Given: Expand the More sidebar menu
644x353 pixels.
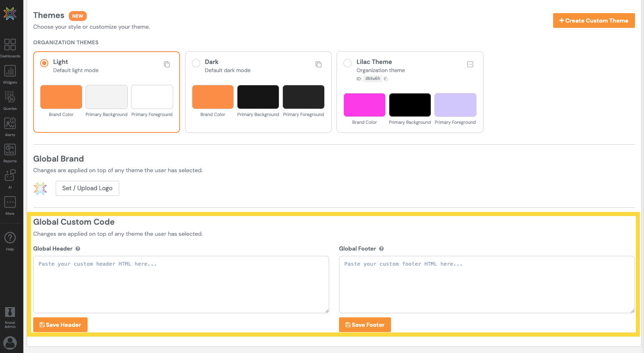Looking at the screenshot, I should point(10,203).
